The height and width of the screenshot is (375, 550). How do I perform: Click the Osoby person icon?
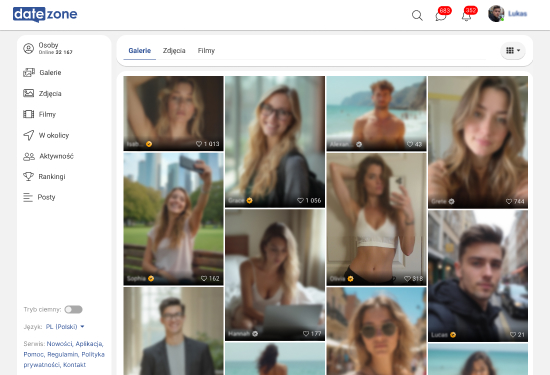28,48
